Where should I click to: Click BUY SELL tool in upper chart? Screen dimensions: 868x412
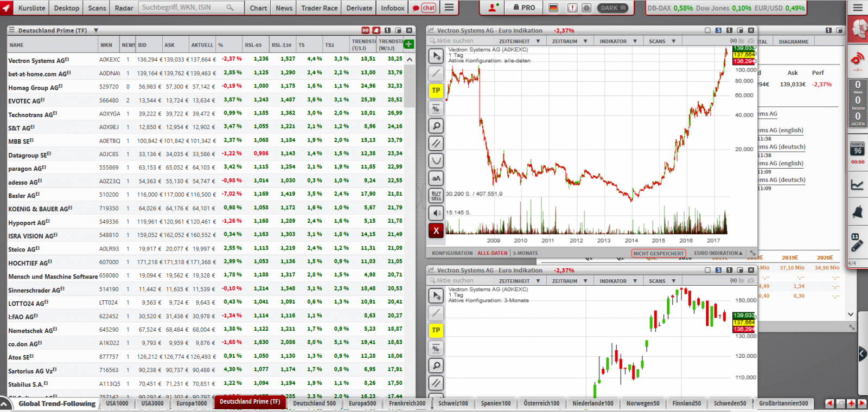pyautogui.click(x=436, y=195)
